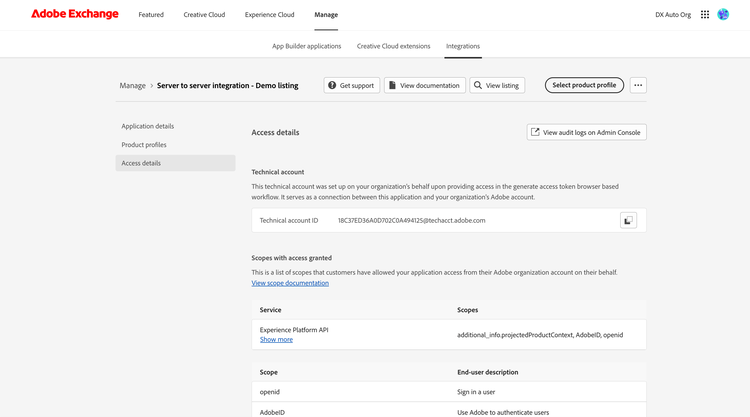Click the Adobe Exchange logo

[75, 14]
